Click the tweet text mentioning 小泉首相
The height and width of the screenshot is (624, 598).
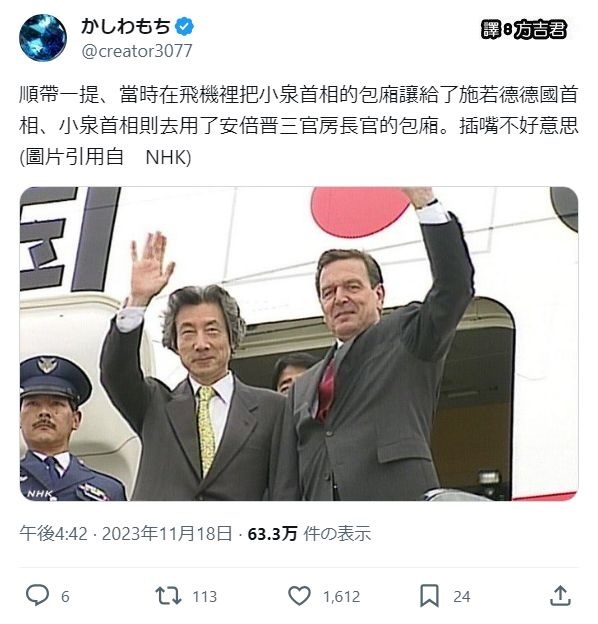(x=299, y=126)
